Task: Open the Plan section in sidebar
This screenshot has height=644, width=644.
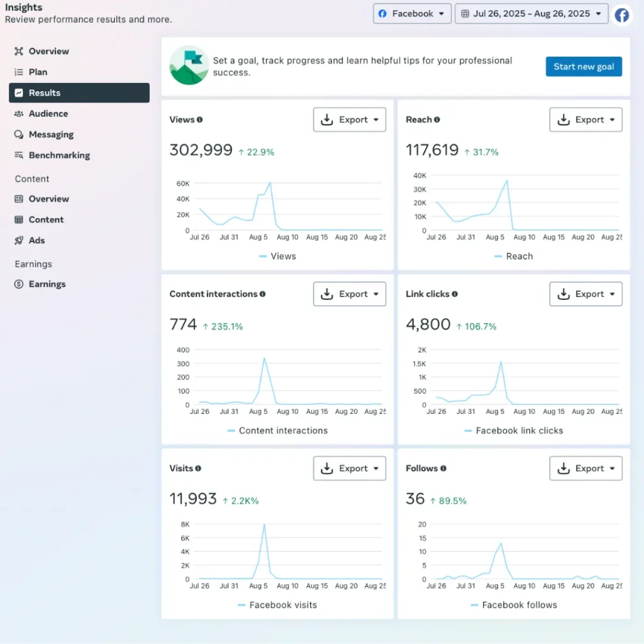Action: pos(38,72)
